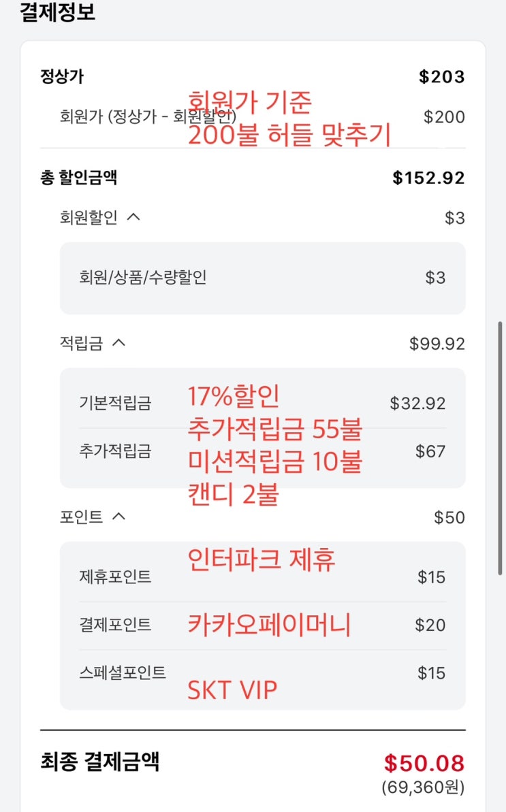Tap the 제휴포인트 row label
506x812 pixels.
(x=115, y=577)
